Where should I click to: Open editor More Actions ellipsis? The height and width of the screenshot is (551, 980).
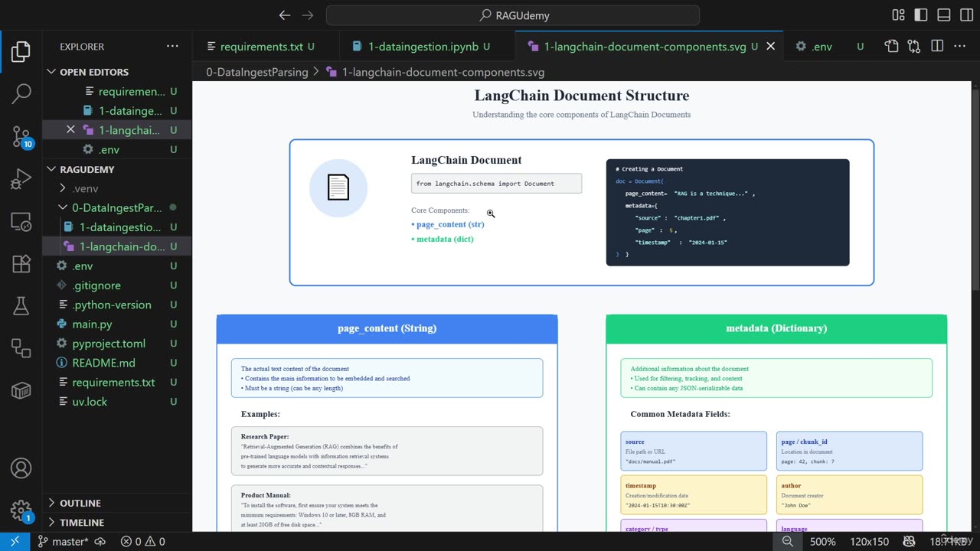click(960, 47)
